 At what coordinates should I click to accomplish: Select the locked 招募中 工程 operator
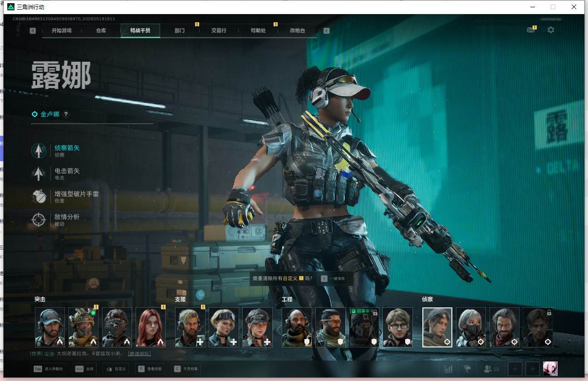[x=364, y=327]
